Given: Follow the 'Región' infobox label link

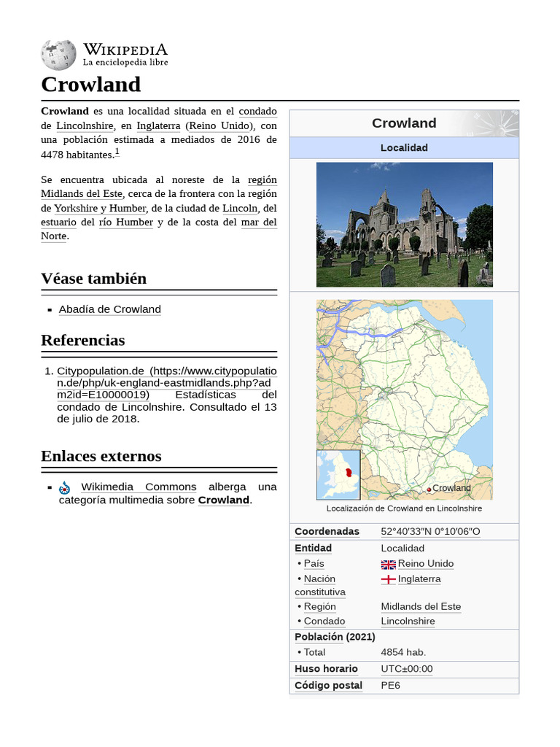Looking at the screenshot, I should pyautogui.click(x=319, y=606).
